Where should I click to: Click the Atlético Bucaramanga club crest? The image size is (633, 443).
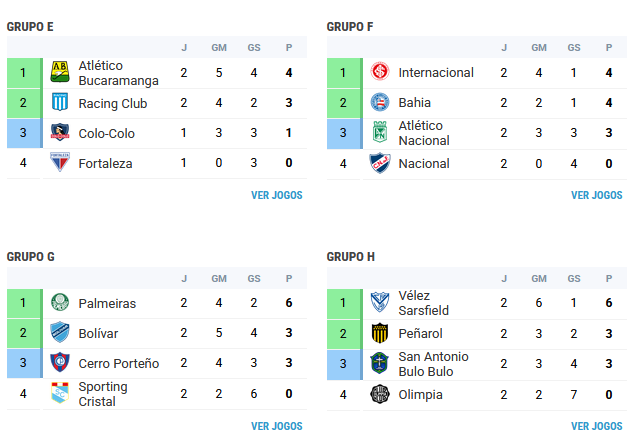pyautogui.click(x=60, y=72)
